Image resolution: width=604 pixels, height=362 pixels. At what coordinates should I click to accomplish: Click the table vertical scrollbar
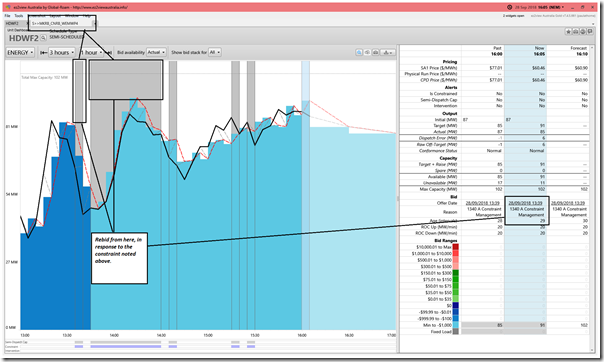(x=592, y=198)
